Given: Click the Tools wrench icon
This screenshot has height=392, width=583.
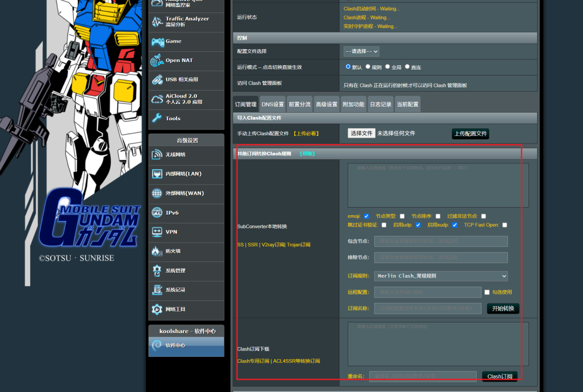Looking at the screenshot, I should [157, 118].
